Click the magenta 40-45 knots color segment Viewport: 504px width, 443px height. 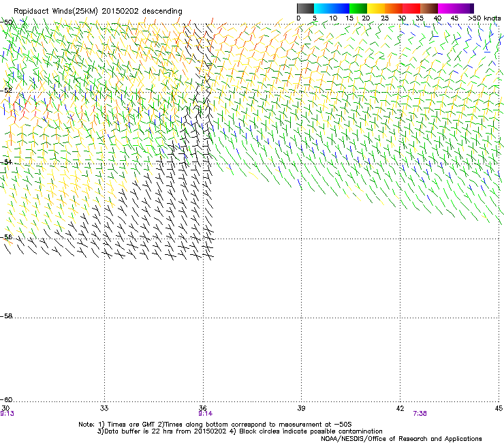point(447,8)
